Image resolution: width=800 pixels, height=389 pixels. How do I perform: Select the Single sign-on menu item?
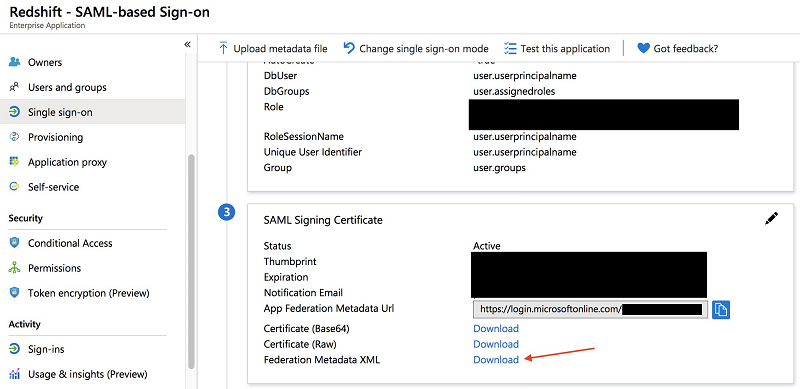click(x=92, y=112)
